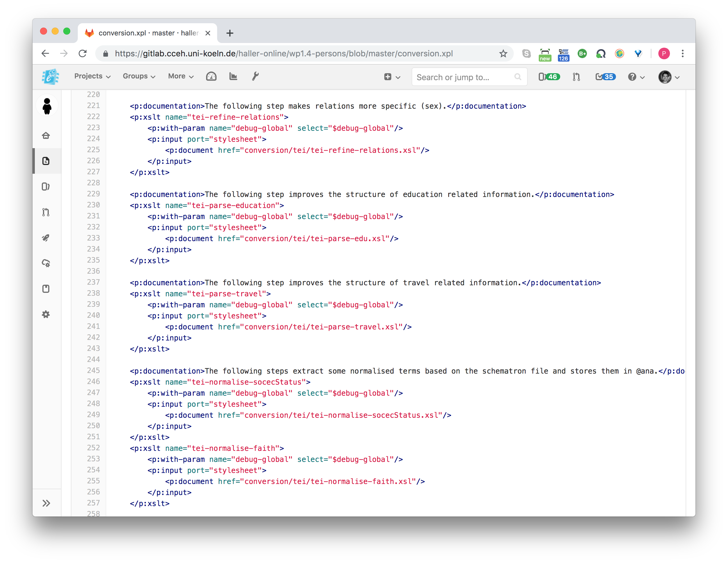Open the new item plus dropdown

click(392, 77)
